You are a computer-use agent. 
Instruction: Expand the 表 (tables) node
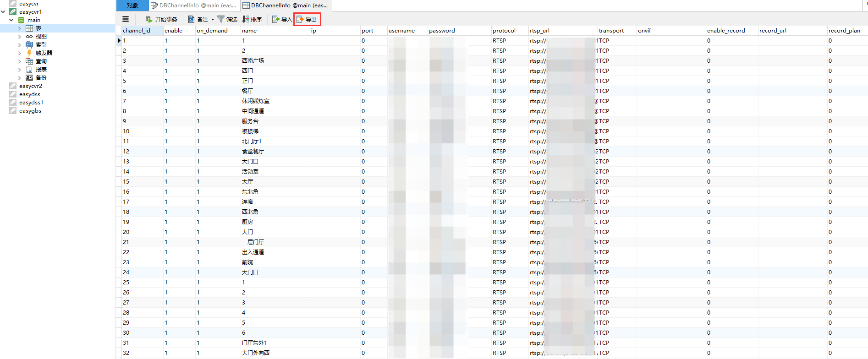(x=20, y=28)
